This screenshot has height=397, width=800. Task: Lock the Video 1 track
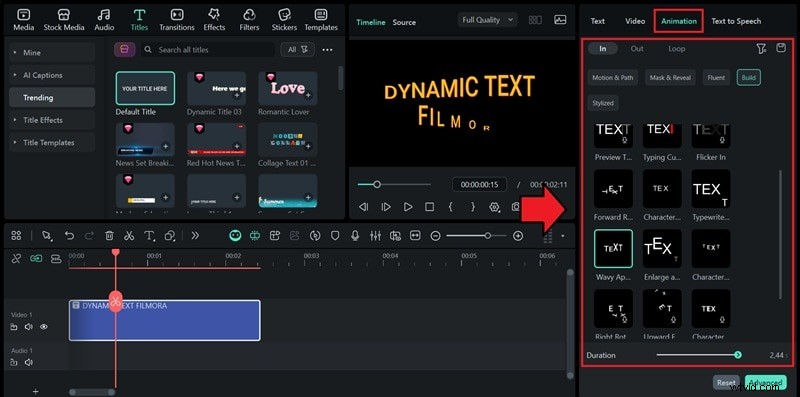click(14, 327)
